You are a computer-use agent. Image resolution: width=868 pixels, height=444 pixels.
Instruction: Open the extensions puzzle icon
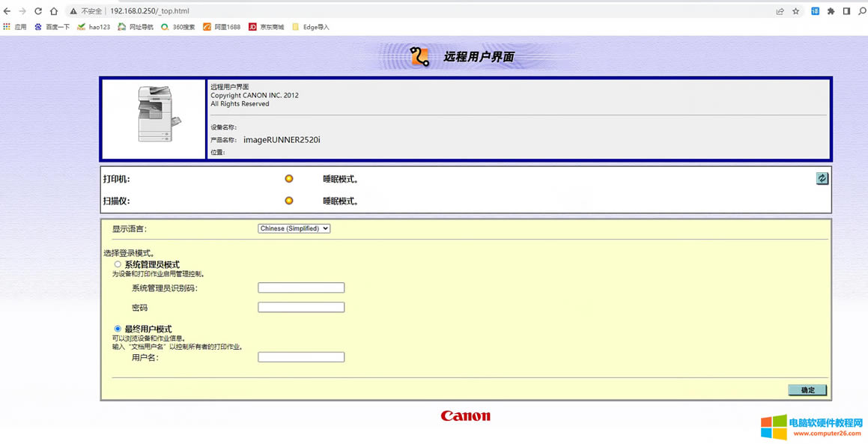click(831, 11)
